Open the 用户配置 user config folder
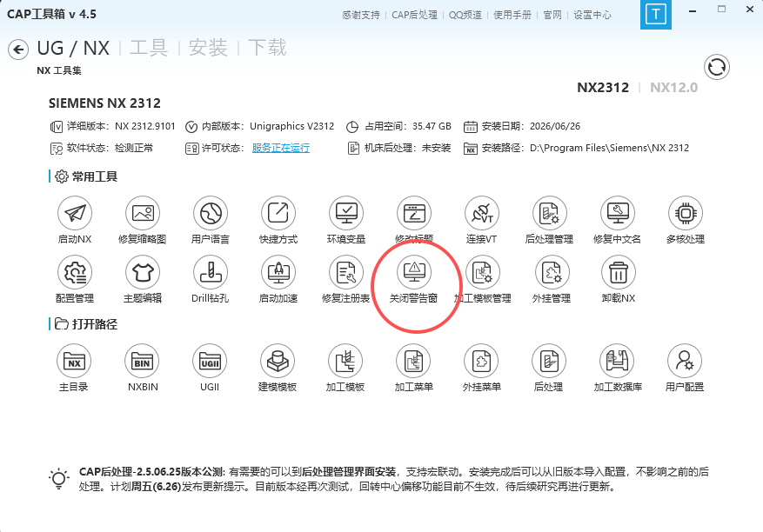Viewport: 763px width, 532px height. tap(685, 361)
